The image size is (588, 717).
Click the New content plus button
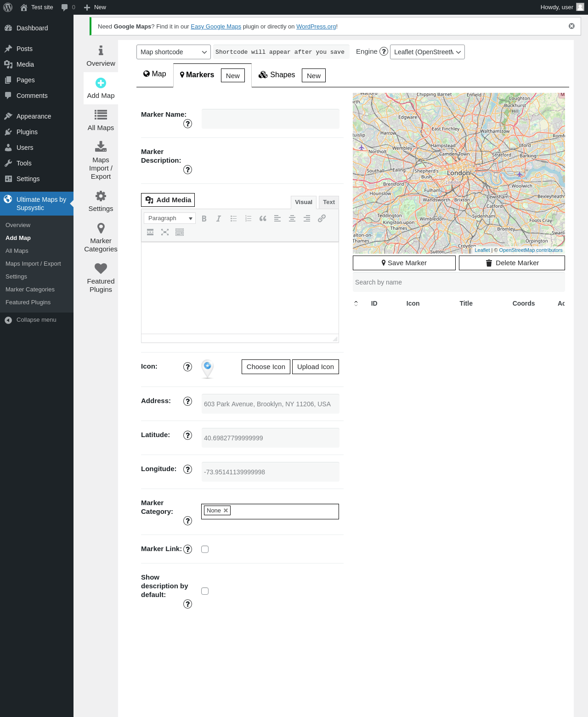[95, 7]
